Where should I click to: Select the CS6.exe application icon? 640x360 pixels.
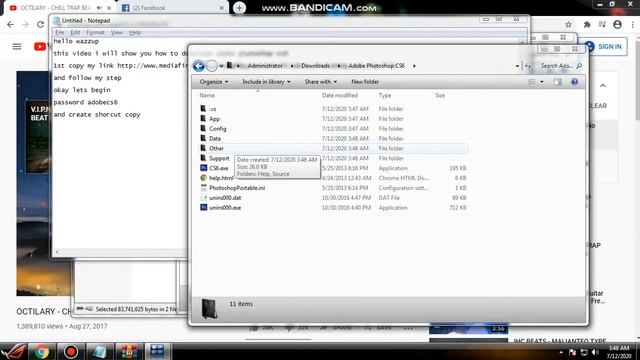coord(204,168)
